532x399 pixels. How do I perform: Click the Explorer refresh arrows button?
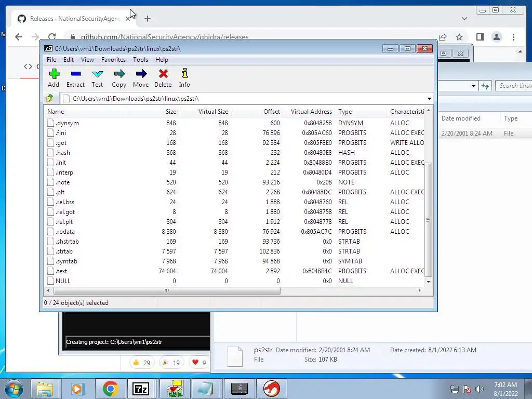click(x=485, y=86)
